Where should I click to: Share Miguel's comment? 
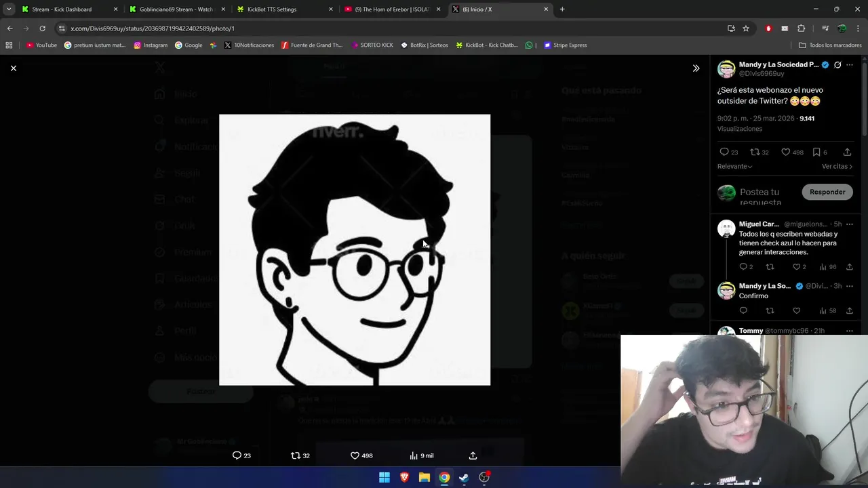click(x=850, y=267)
